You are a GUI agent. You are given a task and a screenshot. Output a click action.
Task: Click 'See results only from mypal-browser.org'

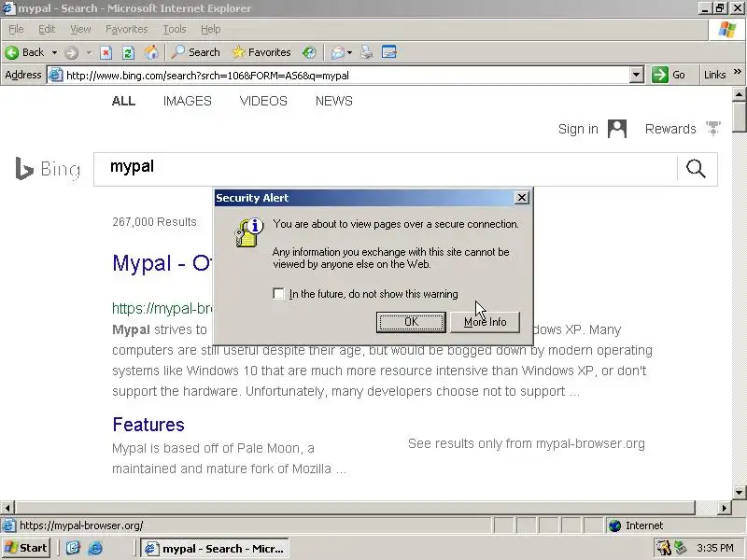coord(527,444)
